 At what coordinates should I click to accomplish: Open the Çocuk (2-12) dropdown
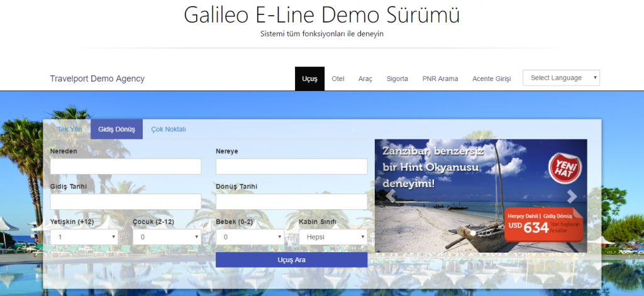click(x=167, y=237)
